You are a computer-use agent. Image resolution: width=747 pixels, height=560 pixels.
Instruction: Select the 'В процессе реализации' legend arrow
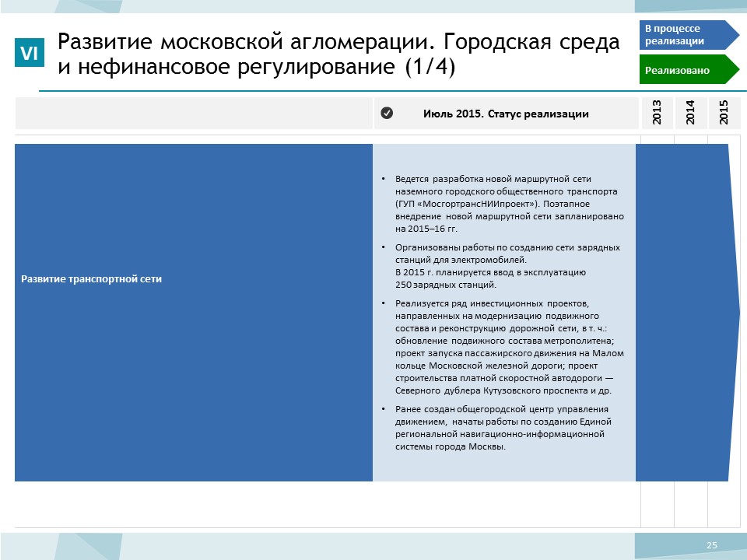tap(689, 35)
